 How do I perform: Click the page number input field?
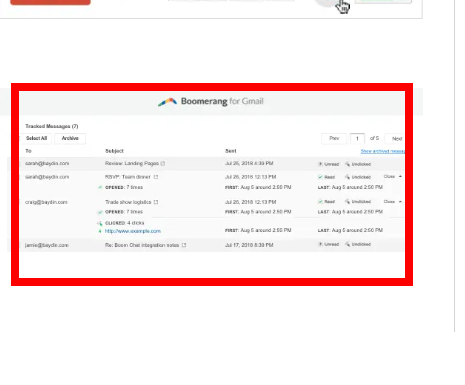pyautogui.click(x=357, y=139)
